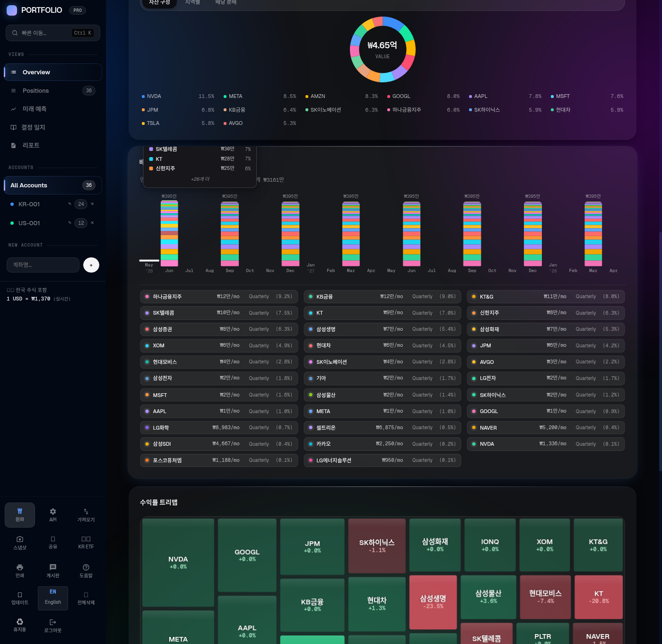Click the 업데이트 update tool
Screen dimensions: 662x644
point(20,598)
